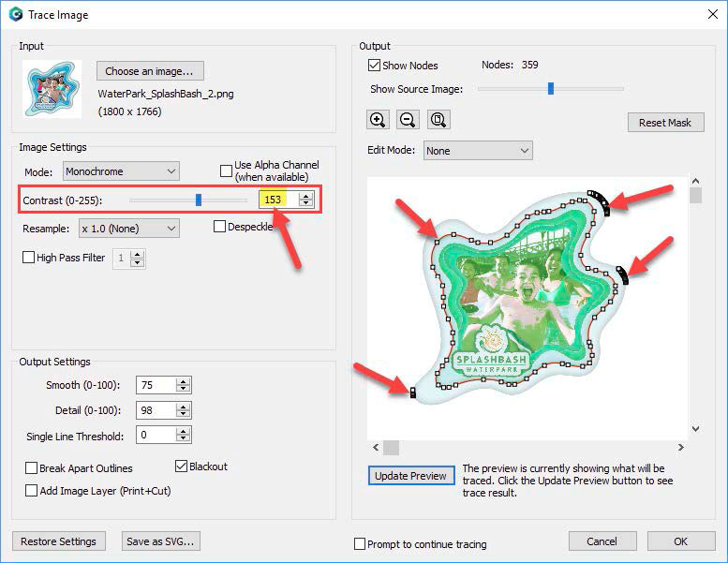Click preview vertical scrollbar down arrow

pos(695,428)
